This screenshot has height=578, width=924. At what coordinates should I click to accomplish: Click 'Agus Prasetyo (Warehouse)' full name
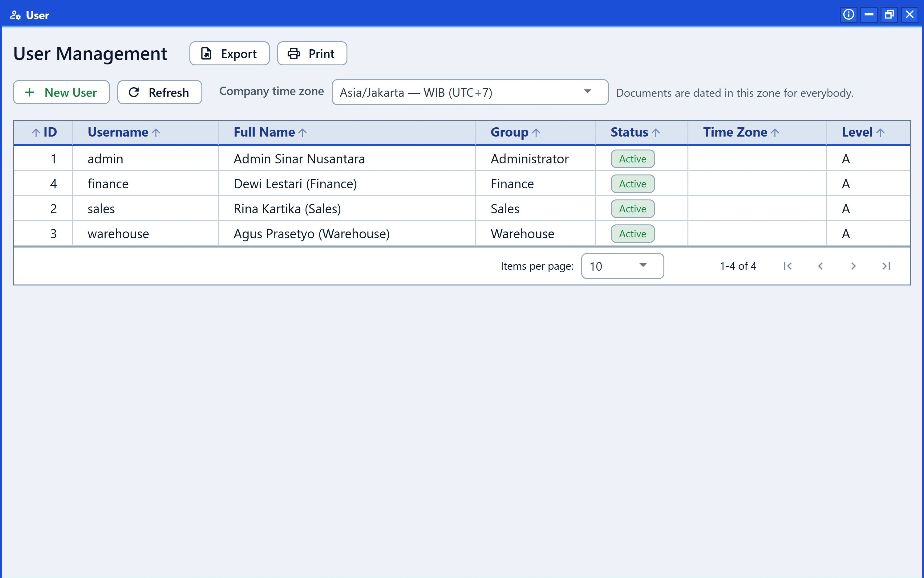pyautogui.click(x=312, y=234)
